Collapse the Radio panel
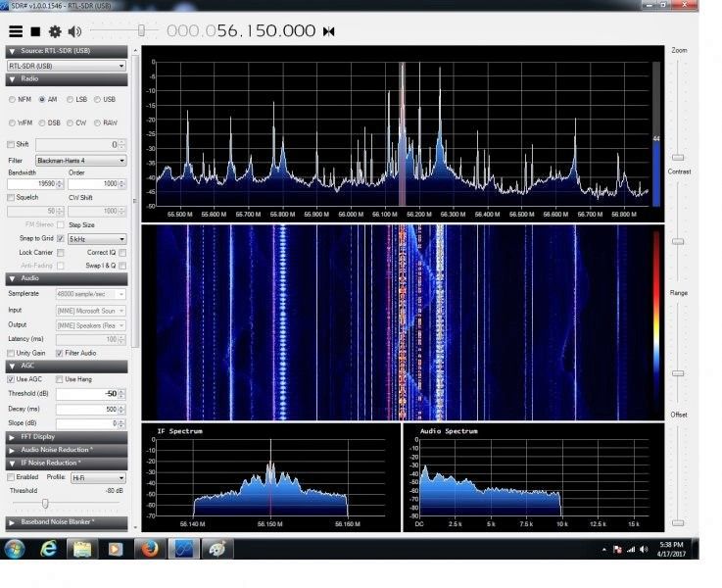 [x=67, y=79]
